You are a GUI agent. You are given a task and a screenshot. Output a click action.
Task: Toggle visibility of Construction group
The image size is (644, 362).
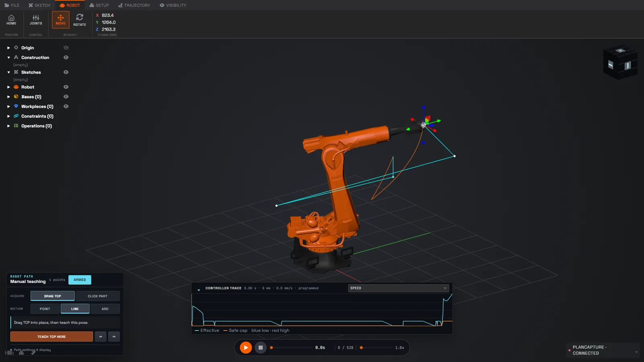tap(66, 58)
